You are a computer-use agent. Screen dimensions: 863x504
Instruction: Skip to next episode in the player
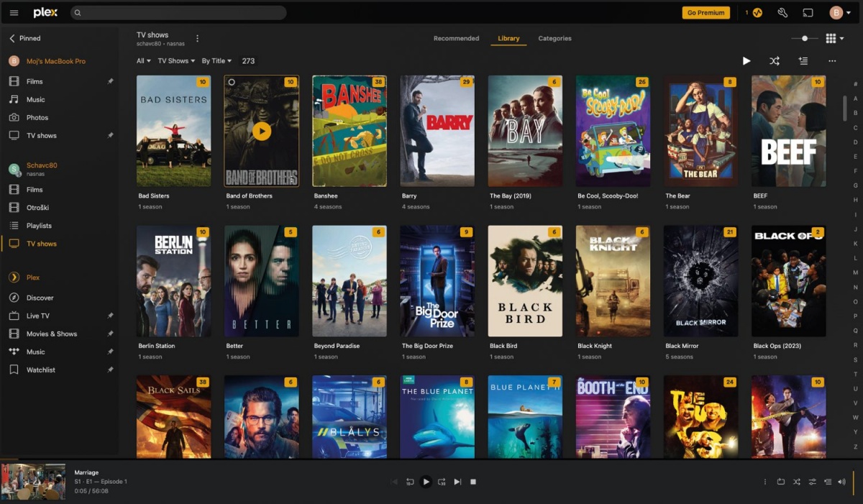click(x=457, y=482)
